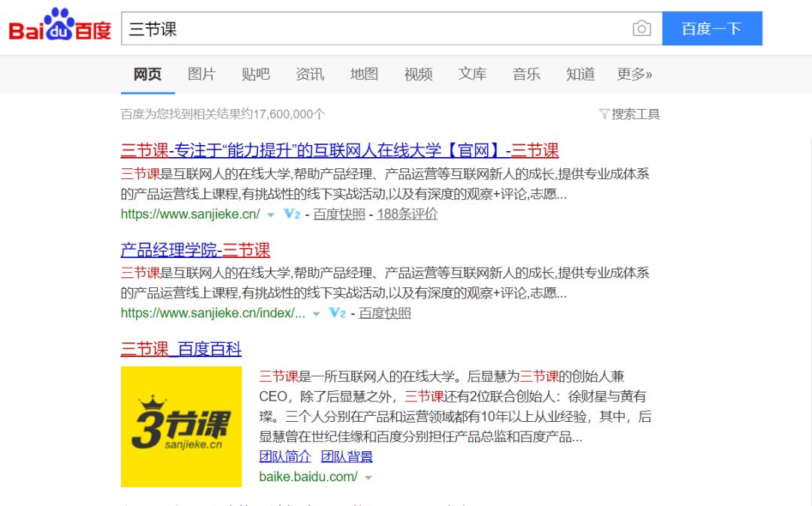
Task: Open 更多» menu of categories
Action: [x=635, y=74]
